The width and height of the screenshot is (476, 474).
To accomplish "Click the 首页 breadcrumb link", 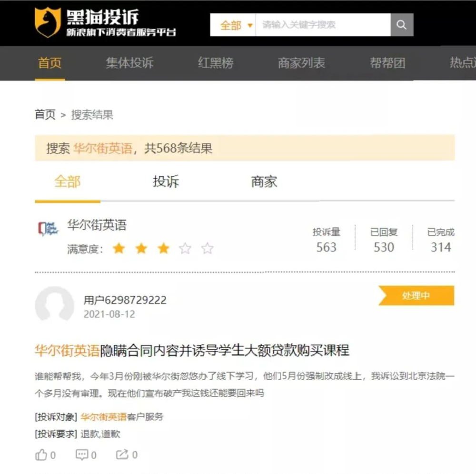I will point(45,114).
